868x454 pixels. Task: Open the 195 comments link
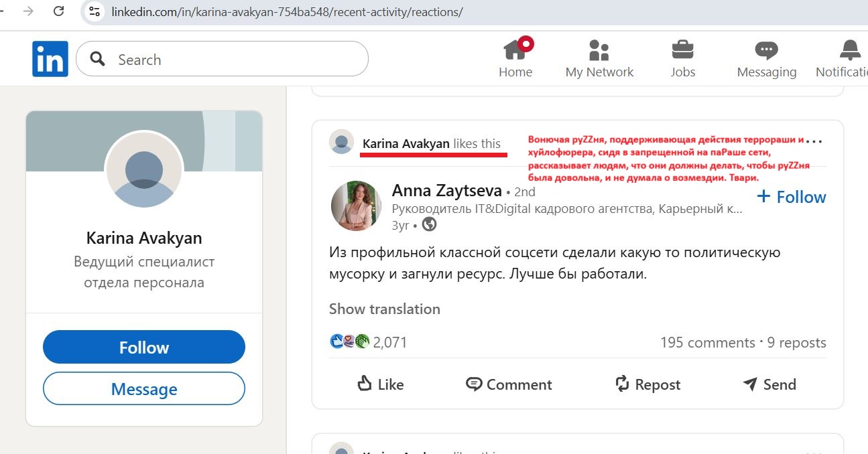click(x=707, y=343)
